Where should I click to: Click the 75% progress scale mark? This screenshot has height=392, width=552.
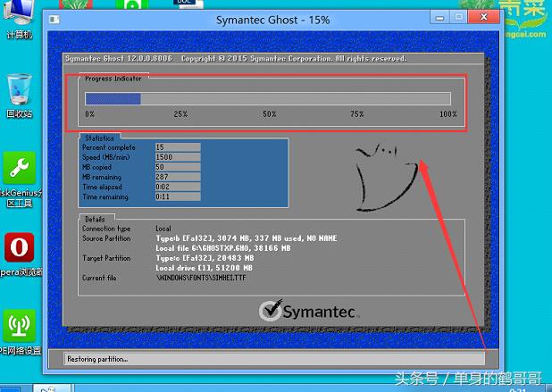click(357, 114)
